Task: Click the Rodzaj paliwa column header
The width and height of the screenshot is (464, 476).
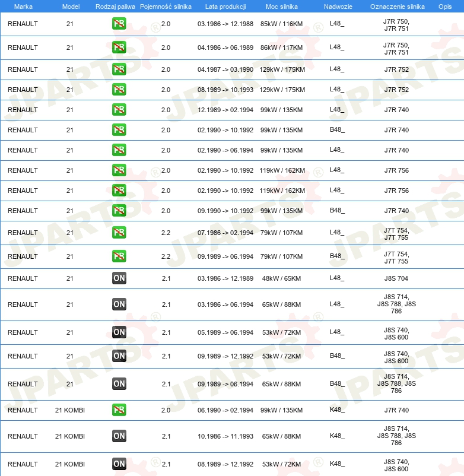Action: [x=115, y=7]
